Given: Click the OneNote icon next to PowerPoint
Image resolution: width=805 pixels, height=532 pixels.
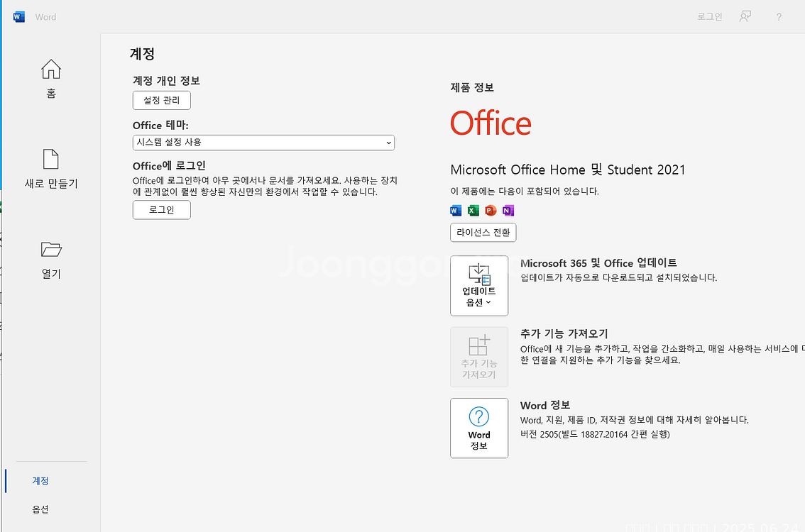Looking at the screenshot, I should (x=507, y=210).
